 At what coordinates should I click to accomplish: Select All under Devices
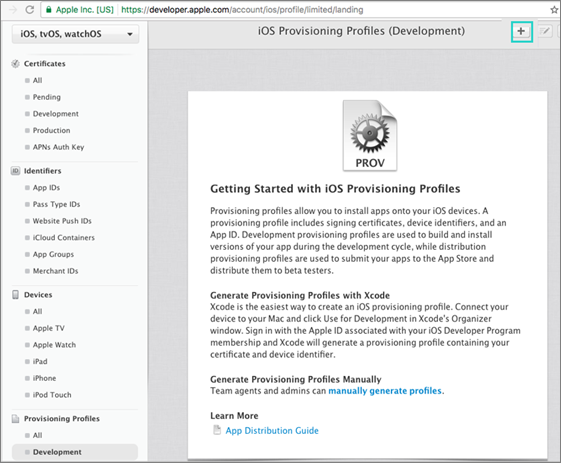click(38, 311)
